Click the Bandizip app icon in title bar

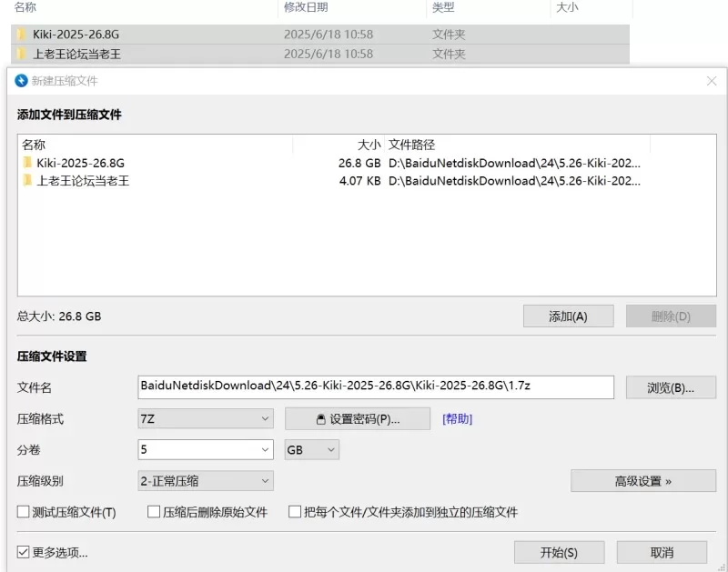21,81
